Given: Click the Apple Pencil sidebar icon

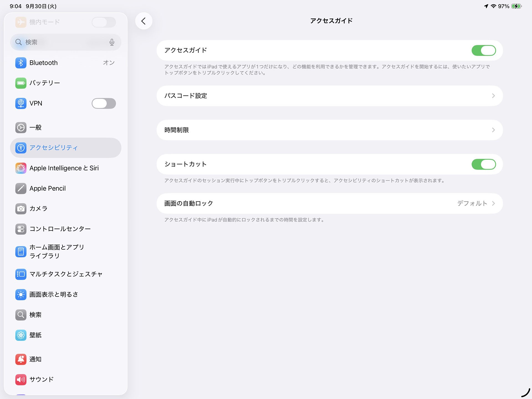Looking at the screenshot, I should pyautogui.click(x=21, y=188).
